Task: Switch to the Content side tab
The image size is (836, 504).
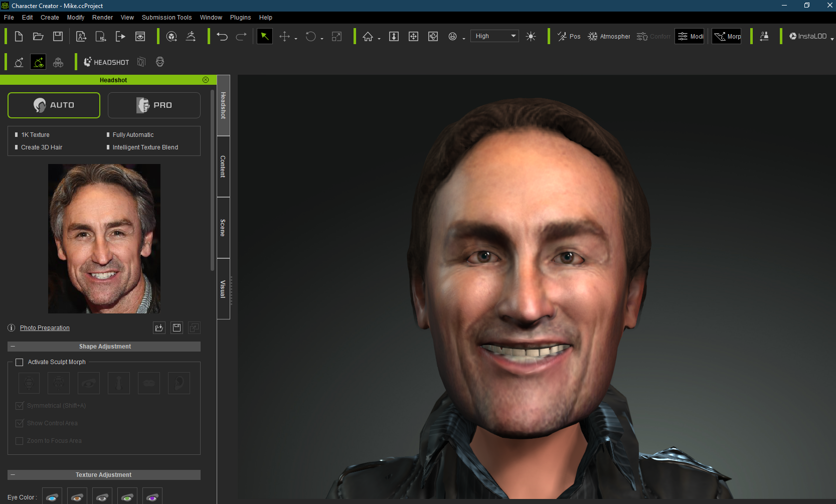Action: pyautogui.click(x=223, y=166)
